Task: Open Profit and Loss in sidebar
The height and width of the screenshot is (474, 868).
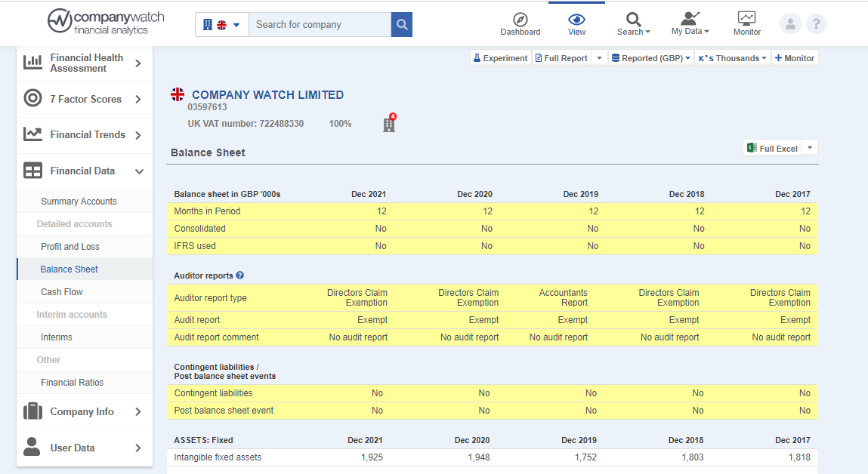Action: coord(70,247)
